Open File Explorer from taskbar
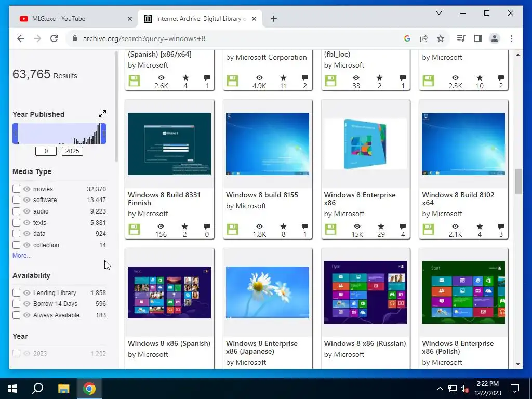 [x=63, y=389]
